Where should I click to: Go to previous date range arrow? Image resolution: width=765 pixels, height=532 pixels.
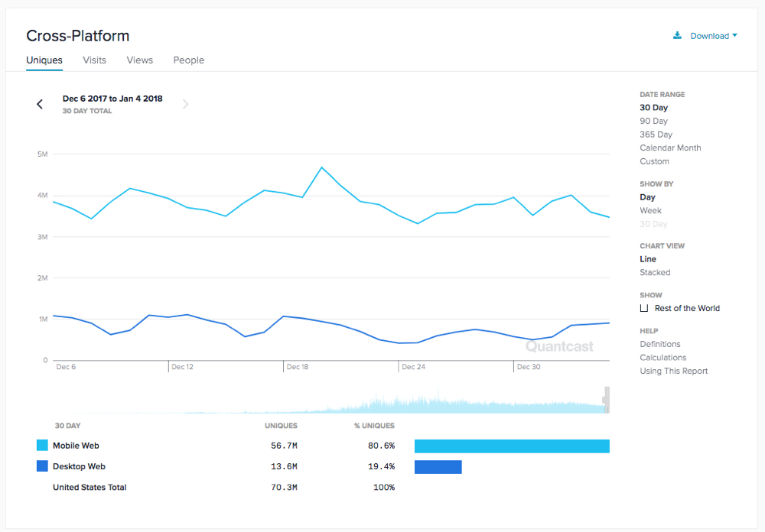point(40,104)
